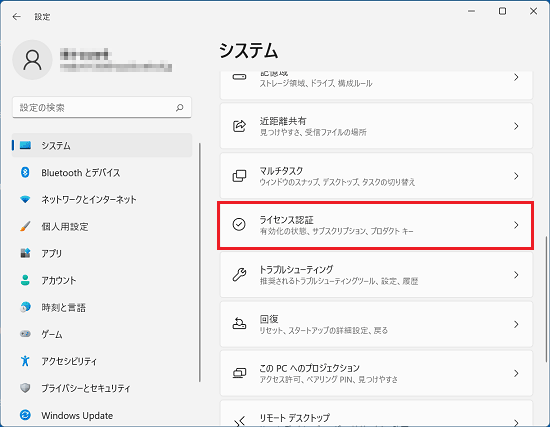The height and width of the screenshot is (427, 550).
Task: Click the アカウント person icon
Action: [x=25, y=280]
